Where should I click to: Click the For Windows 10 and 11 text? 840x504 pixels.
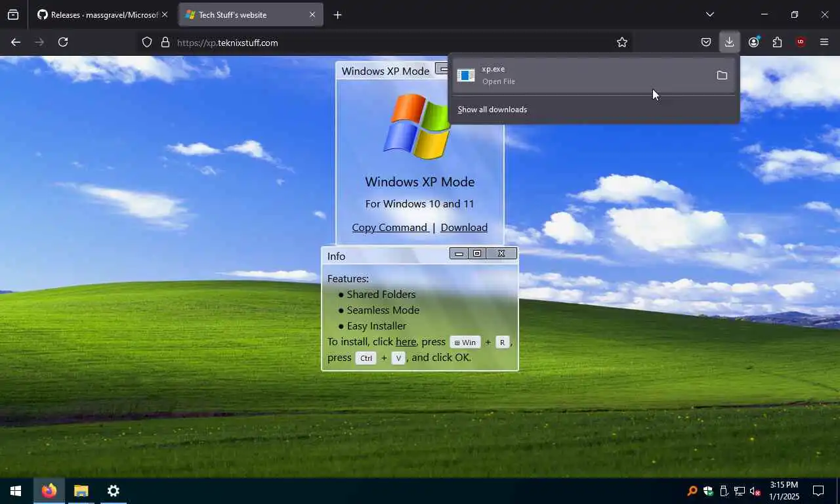point(419,203)
